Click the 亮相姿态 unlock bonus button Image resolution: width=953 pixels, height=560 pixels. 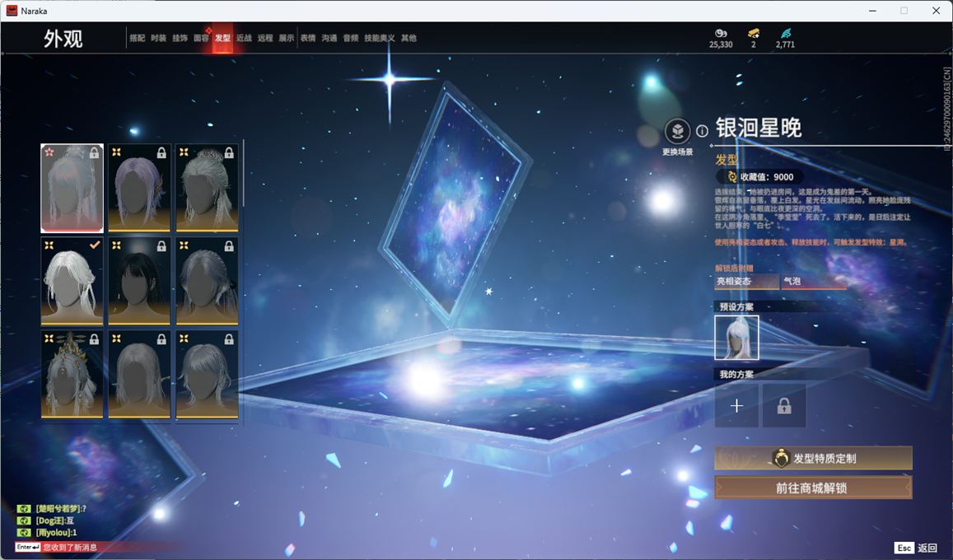pyautogui.click(x=747, y=282)
